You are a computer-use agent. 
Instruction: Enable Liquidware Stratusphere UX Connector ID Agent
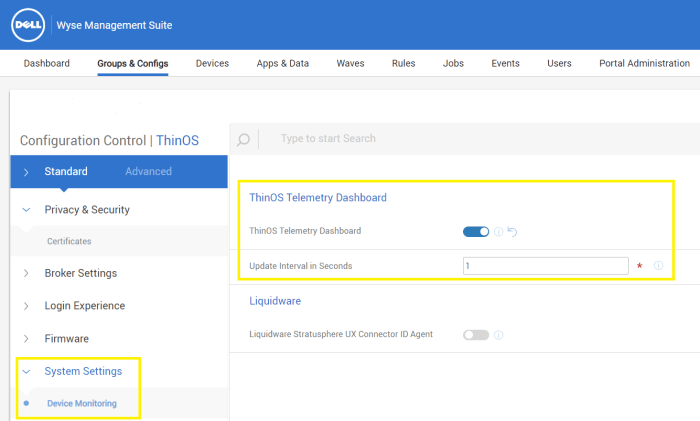(476, 335)
